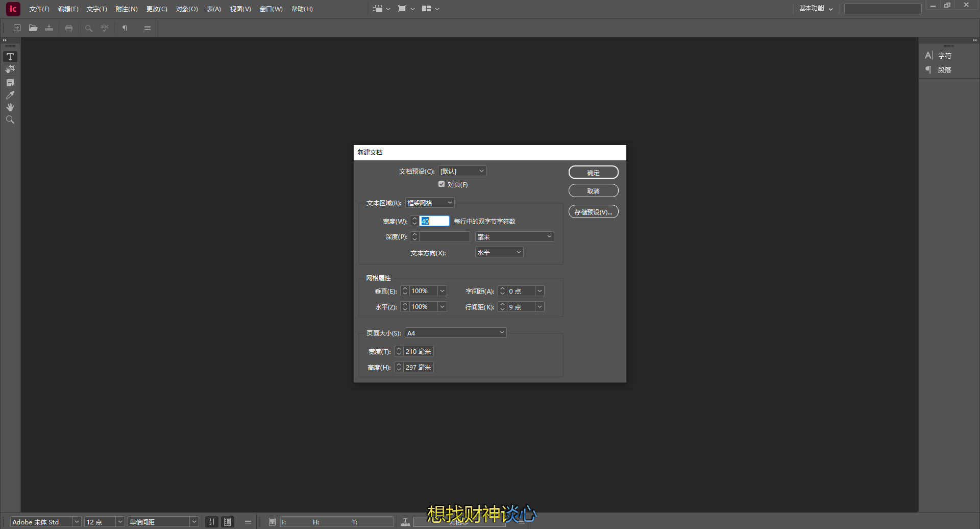Switch to the 段落 panel tab

[x=946, y=70]
